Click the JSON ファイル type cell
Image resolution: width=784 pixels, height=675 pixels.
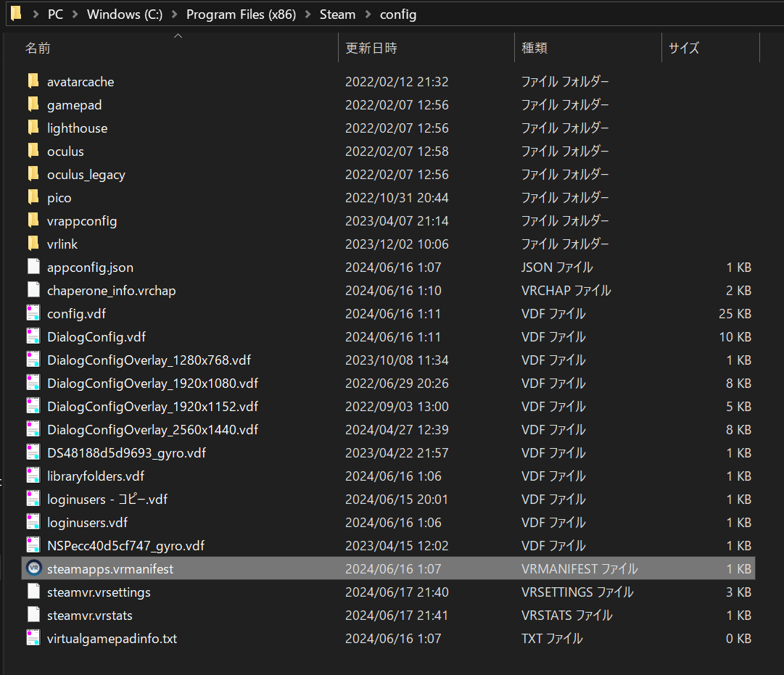pos(557,267)
